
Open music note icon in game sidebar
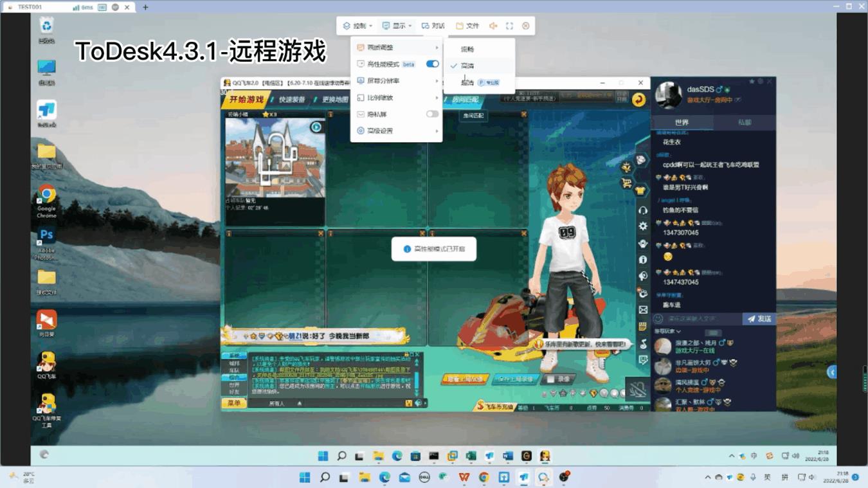(x=642, y=344)
